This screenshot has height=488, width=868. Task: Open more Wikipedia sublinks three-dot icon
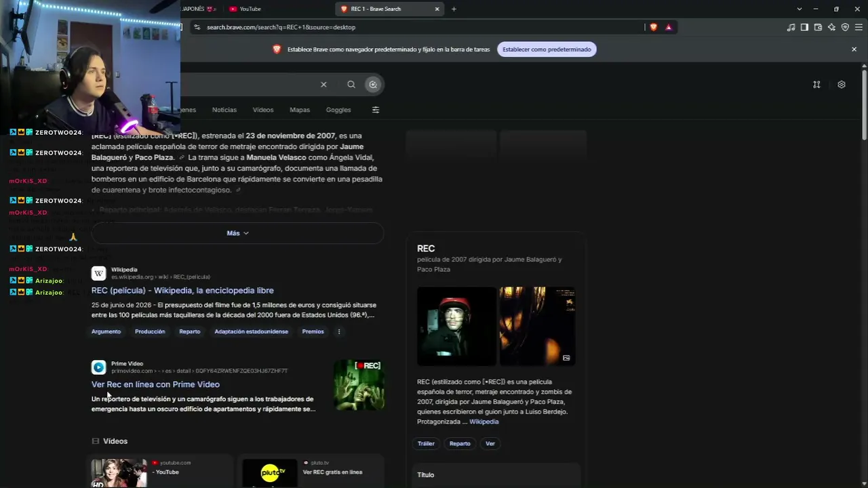(x=339, y=331)
